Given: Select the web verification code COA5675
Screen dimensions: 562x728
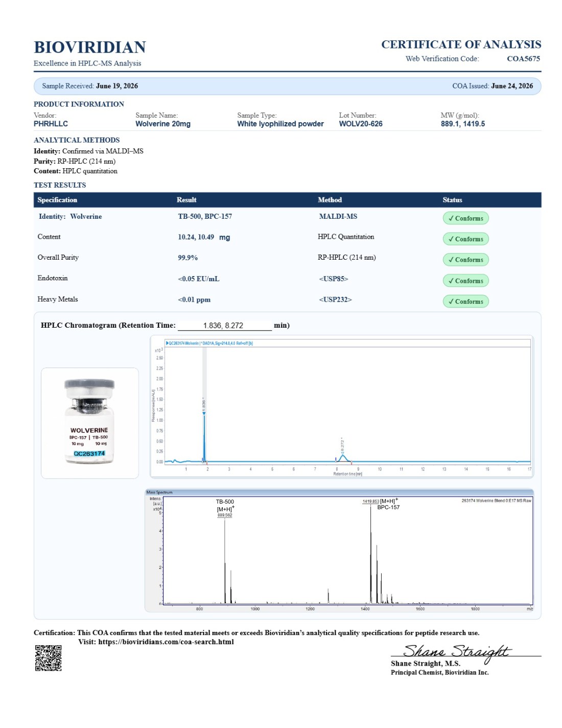Looking at the screenshot, I should pos(523,59).
